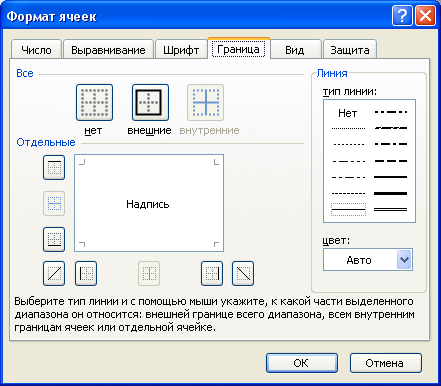
Task: Open the 'цвет' color dropdown arrow
Action: click(x=404, y=260)
